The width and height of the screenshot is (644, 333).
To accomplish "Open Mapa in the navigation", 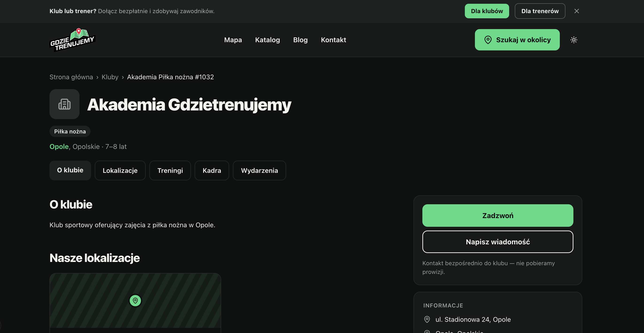I will click(x=233, y=40).
